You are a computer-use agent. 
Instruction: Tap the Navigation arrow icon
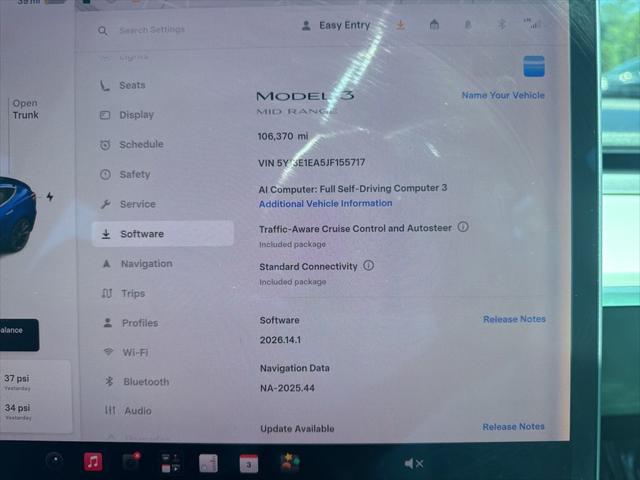(107, 264)
